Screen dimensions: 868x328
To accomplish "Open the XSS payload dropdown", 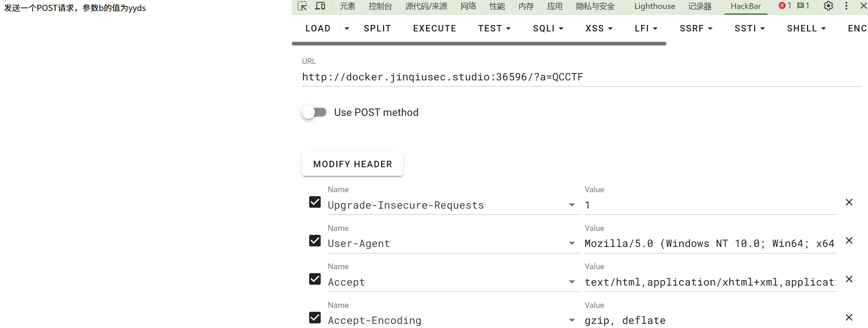I will [x=599, y=28].
